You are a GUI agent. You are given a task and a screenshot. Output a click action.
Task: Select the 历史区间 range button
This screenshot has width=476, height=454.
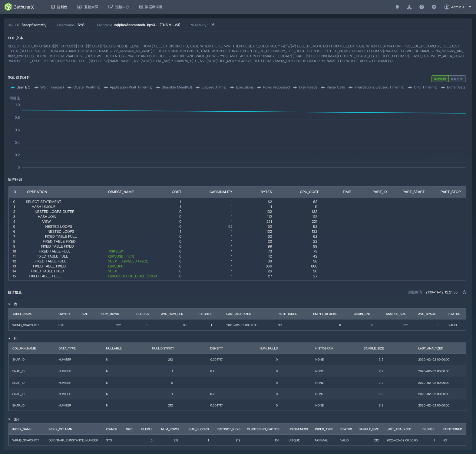pyautogui.click(x=440, y=79)
